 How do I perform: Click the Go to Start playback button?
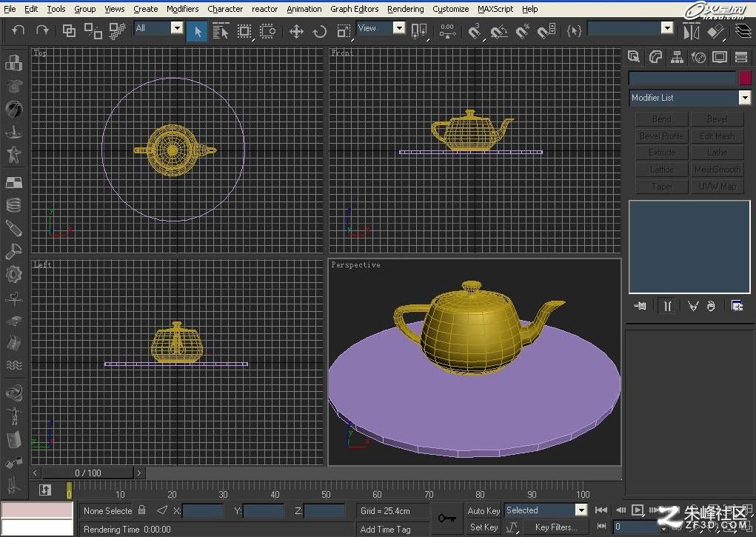(601, 510)
